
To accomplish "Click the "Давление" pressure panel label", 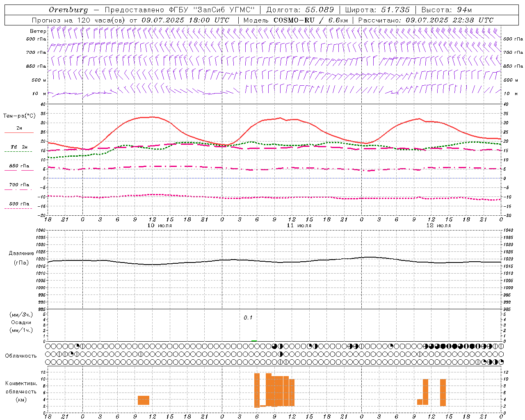I will [x=21, y=253].
